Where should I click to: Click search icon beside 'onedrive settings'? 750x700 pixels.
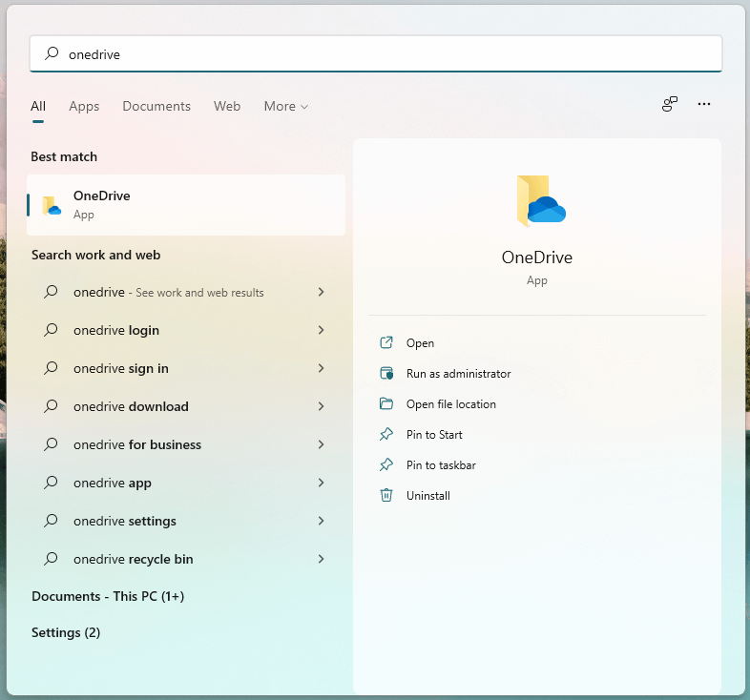coord(51,521)
